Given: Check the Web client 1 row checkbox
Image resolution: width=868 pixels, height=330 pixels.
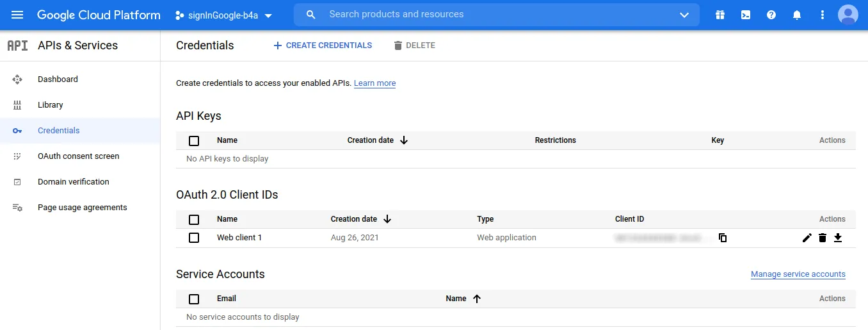Looking at the screenshot, I should click(x=194, y=238).
